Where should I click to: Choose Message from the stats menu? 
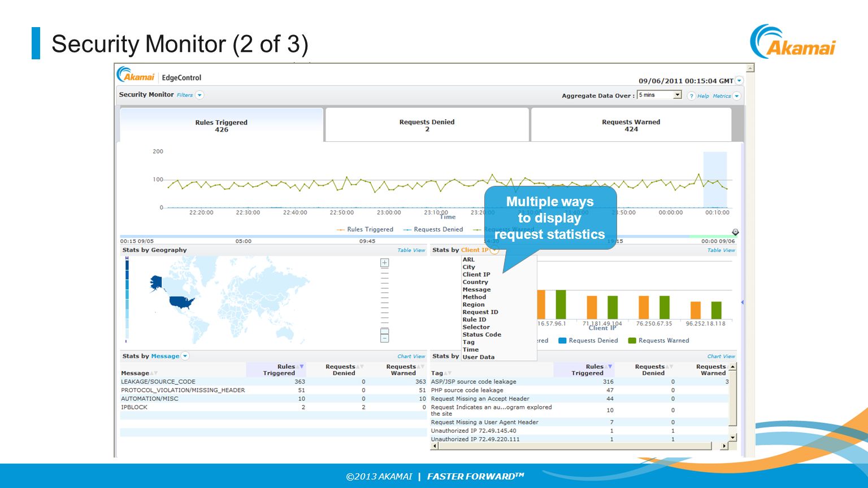[x=476, y=290]
